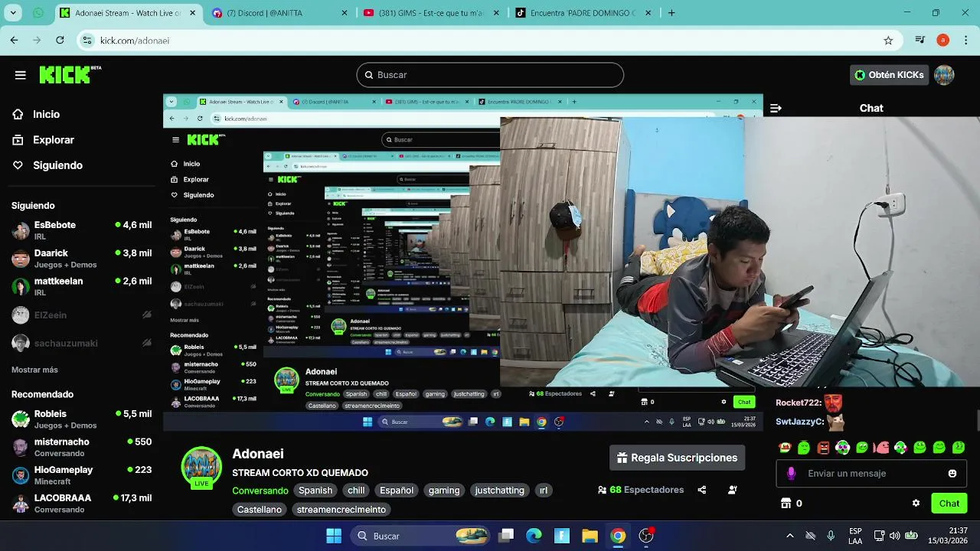Click the KICK beta logo

click(70, 74)
